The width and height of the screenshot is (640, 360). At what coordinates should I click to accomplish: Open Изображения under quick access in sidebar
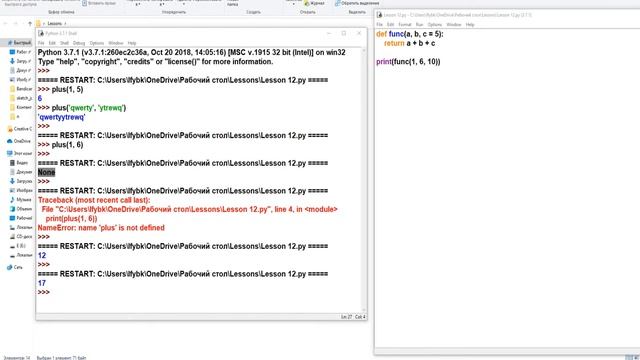pos(20,80)
